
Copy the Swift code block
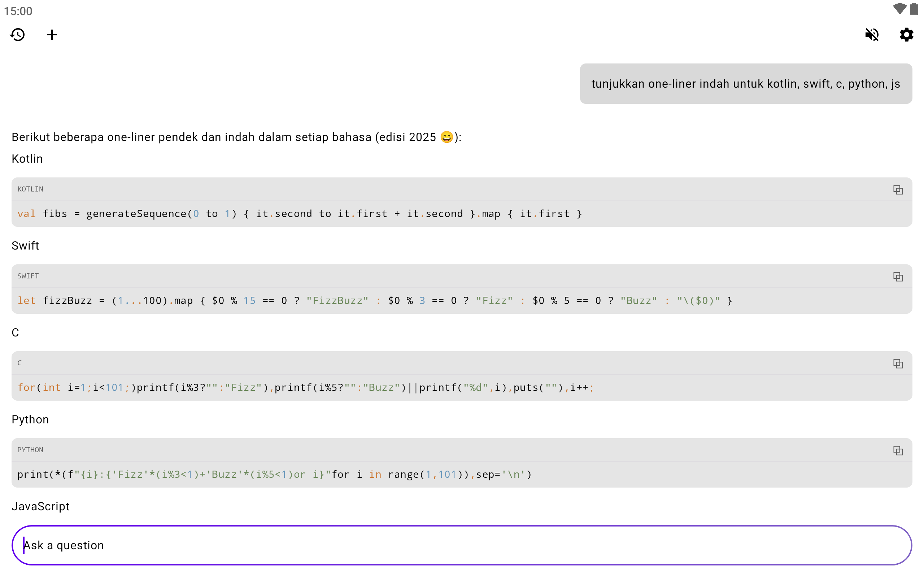(898, 277)
